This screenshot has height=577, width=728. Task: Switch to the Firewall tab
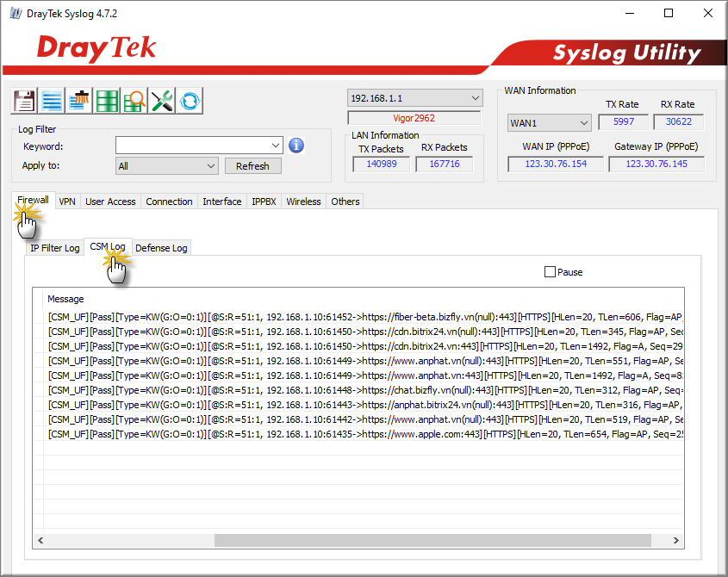[x=33, y=201]
